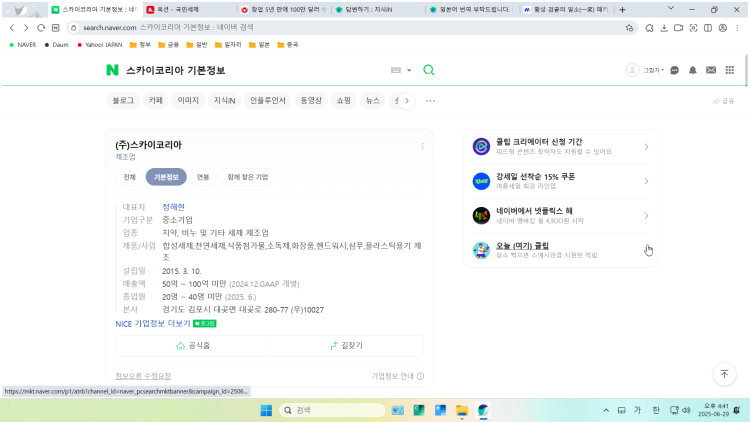Select the 카페 search category tab
The image size is (750, 422).
point(155,100)
